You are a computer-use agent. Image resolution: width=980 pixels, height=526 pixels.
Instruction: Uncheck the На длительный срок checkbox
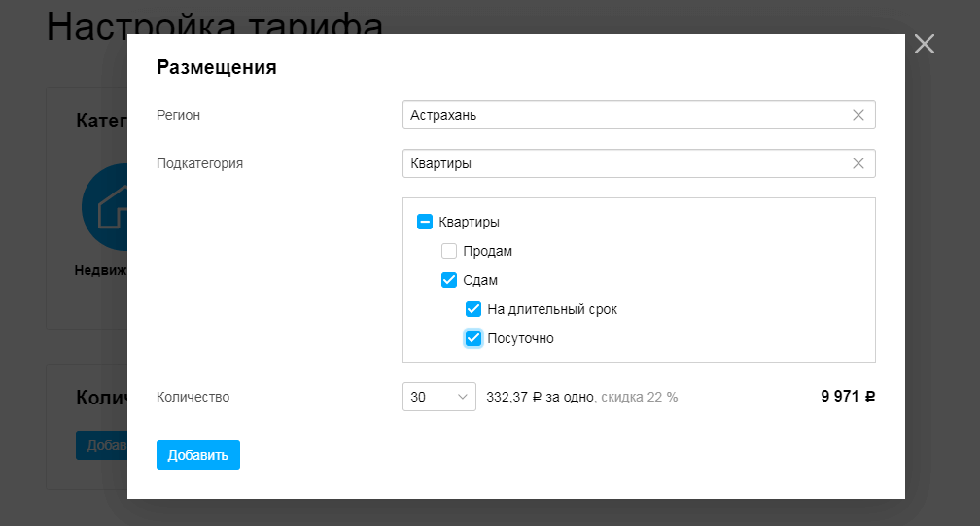click(473, 309)
